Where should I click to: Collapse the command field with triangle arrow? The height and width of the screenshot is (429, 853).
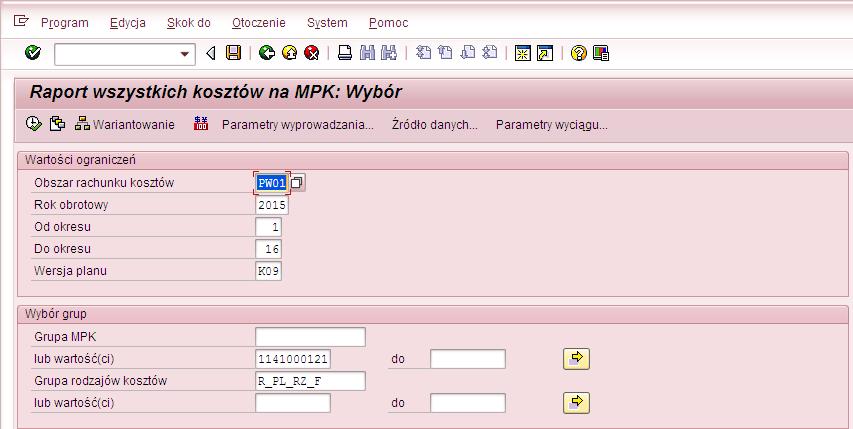(x=211, y=53)
